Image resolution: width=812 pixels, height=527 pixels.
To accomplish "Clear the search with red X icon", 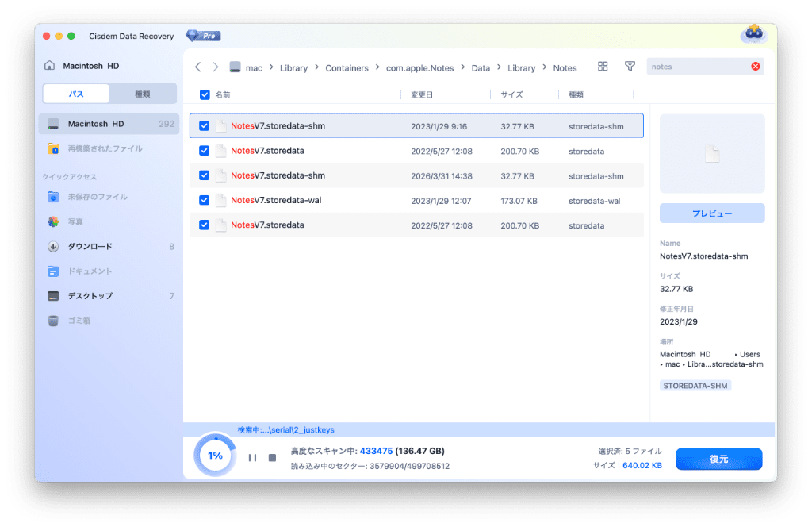I will pyautogui.click(x=755, y=67).
